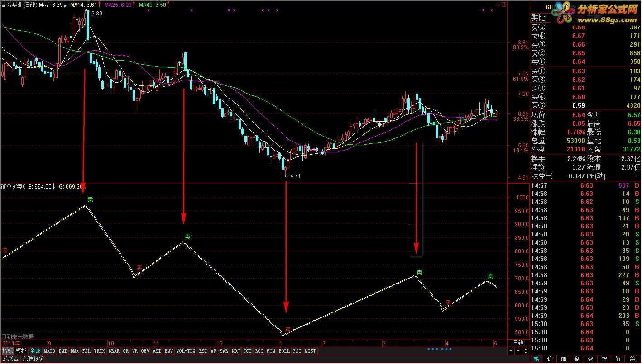Image resolution: width=642 pixels, height=364 pixels.
Task: Switch indicator to VR
Action: click(x=135, y=351)
